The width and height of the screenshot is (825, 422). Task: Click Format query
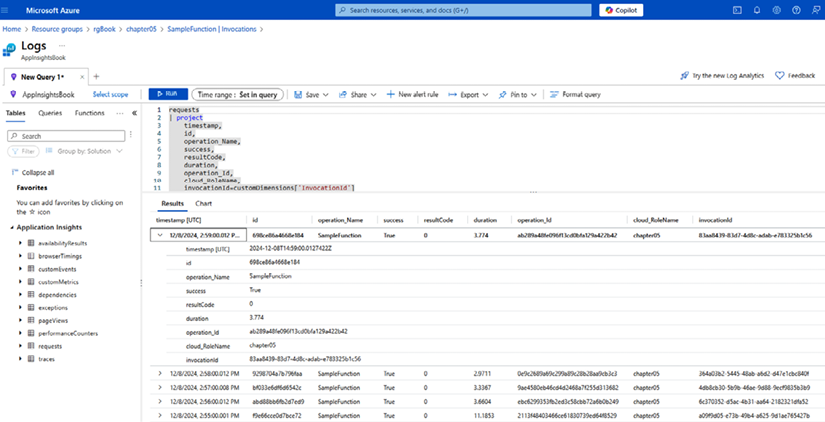[575, 95]
